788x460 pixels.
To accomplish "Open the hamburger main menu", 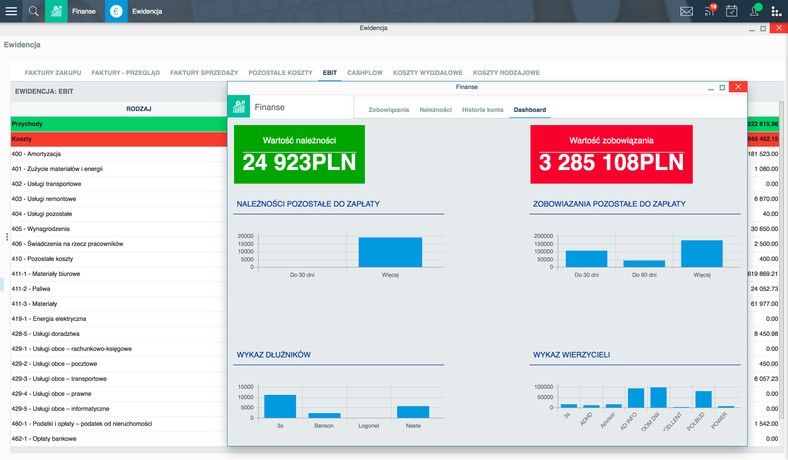I will [x=11, y=11].
